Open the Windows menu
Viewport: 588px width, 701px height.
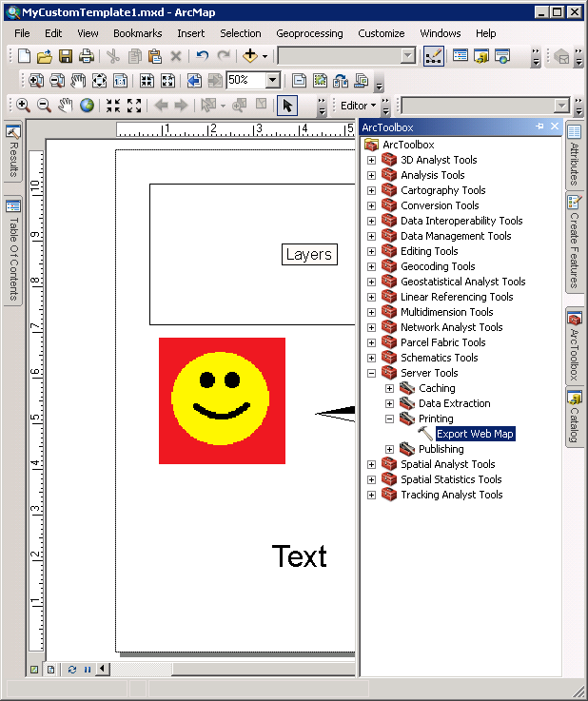[441, 33]
